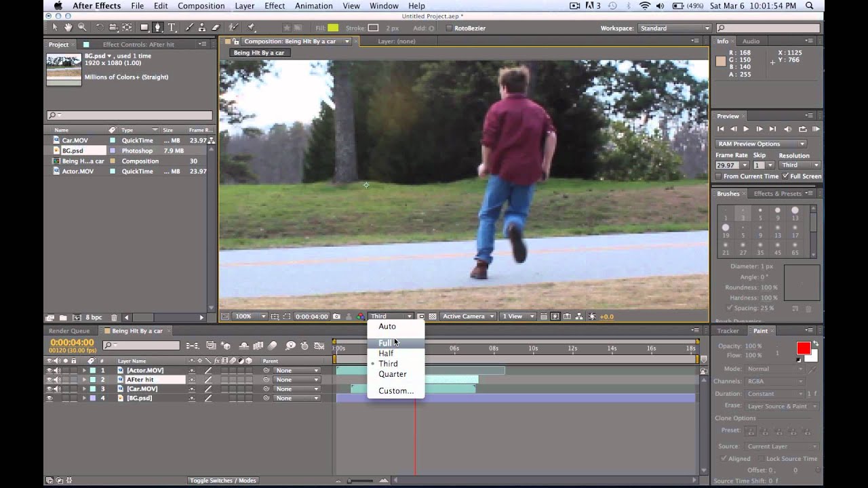Expand BG.psd layer twirl arrow

pyautogui.click(x=85, y=398)
